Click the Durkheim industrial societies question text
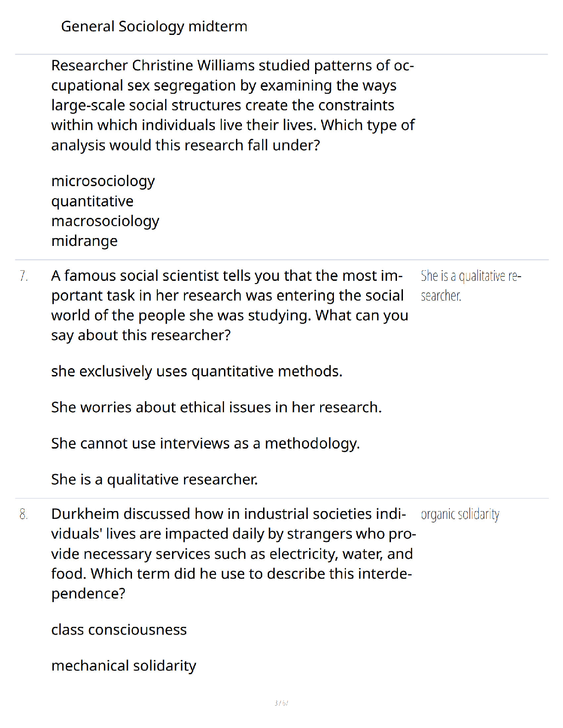Viewport: 563px width, 728px height. click(x=234, y=554)
